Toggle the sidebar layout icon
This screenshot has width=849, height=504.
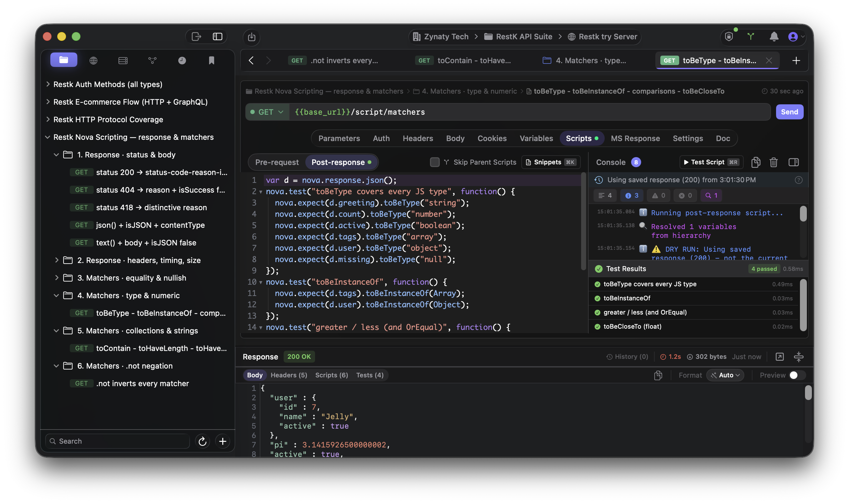(x=218, y=36)
